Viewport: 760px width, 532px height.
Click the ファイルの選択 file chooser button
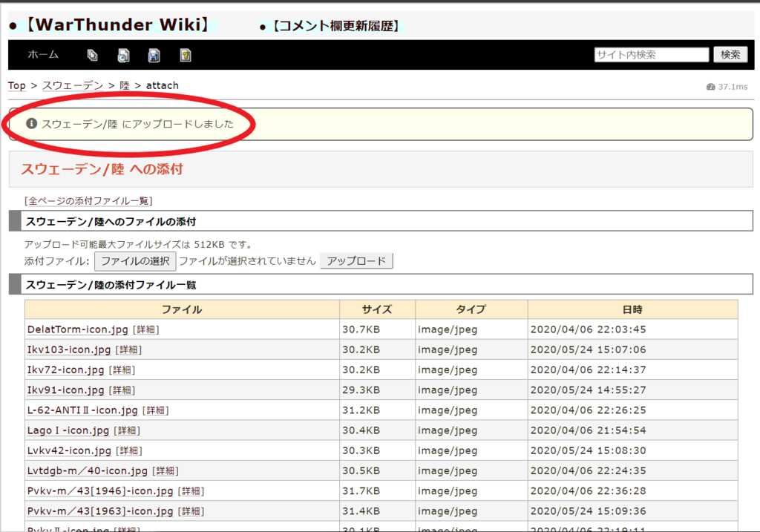point(135,261)
